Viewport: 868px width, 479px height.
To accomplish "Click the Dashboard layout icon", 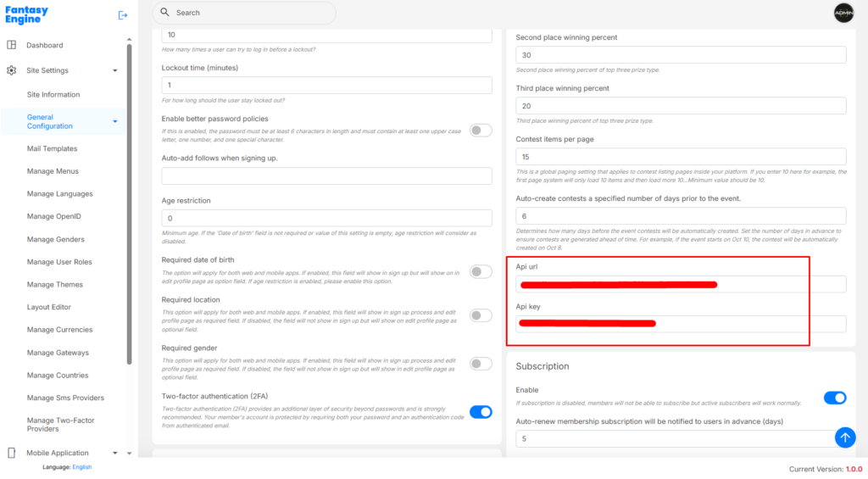I will [11, 45].
